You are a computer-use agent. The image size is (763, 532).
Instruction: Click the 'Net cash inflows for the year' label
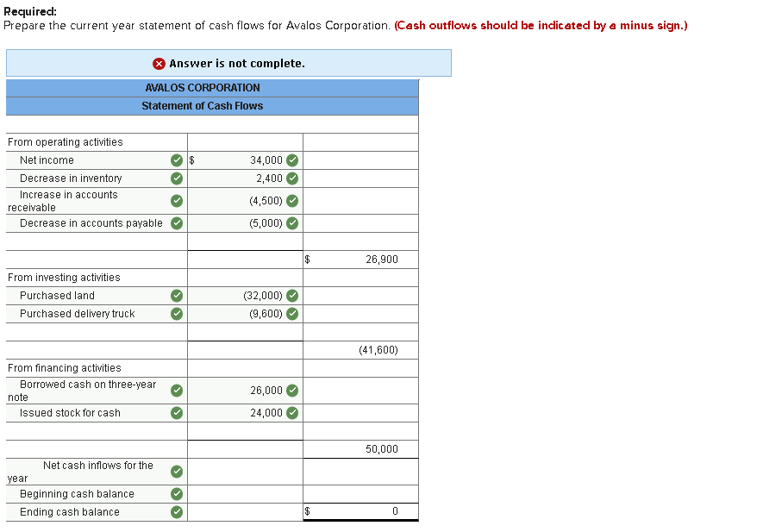[x=80, y=472]
